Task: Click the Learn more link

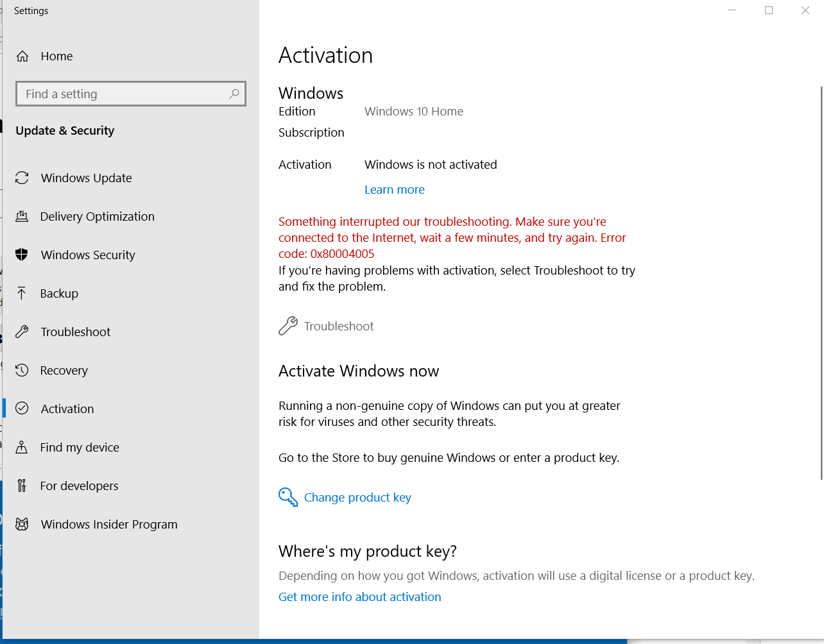Action: pyautogui.click(x=395, y=189)
